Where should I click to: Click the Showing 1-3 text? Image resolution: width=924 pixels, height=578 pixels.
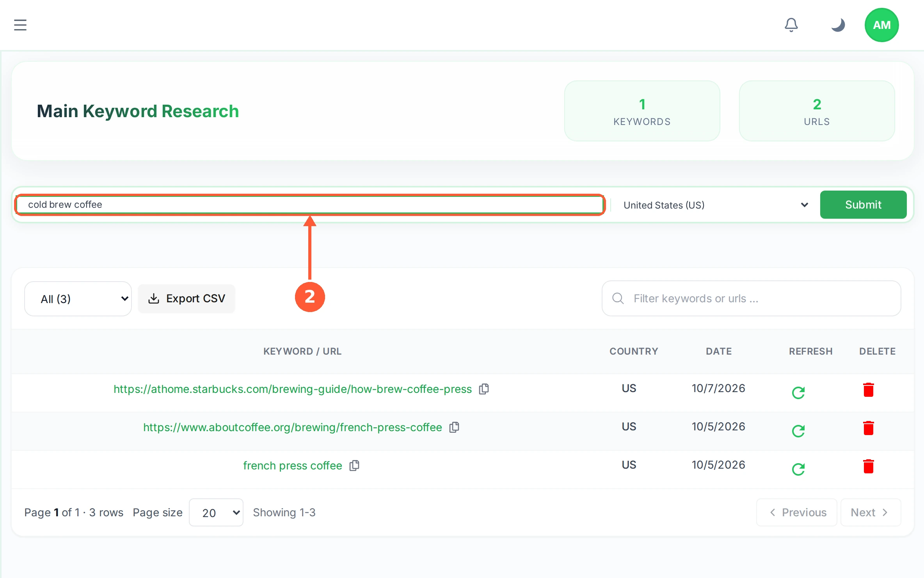(x=284, y=512)
